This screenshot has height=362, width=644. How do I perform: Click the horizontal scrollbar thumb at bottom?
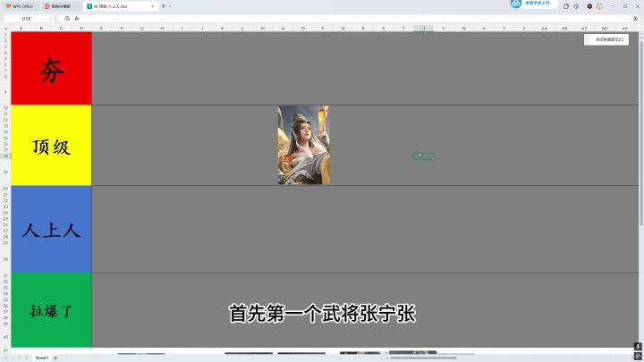pos(423,358)
